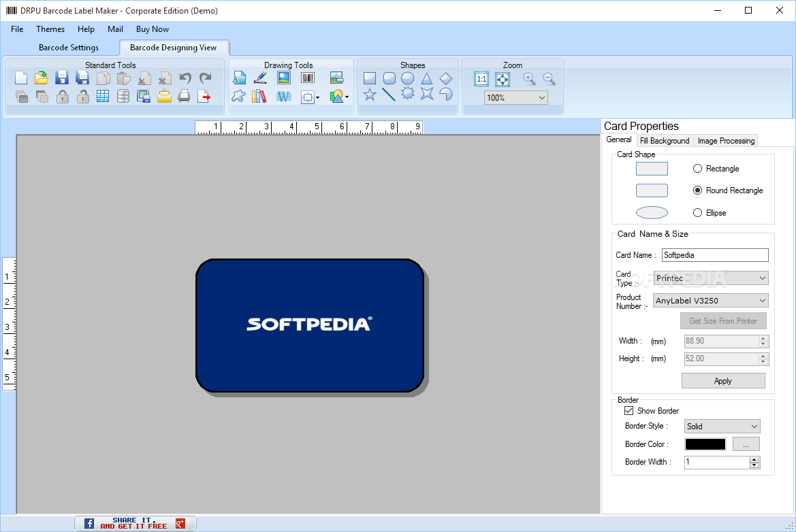The height and width of the screenshot is (532, 796).
Task: Switch to Image Processing tab
Action: (726, 141)
